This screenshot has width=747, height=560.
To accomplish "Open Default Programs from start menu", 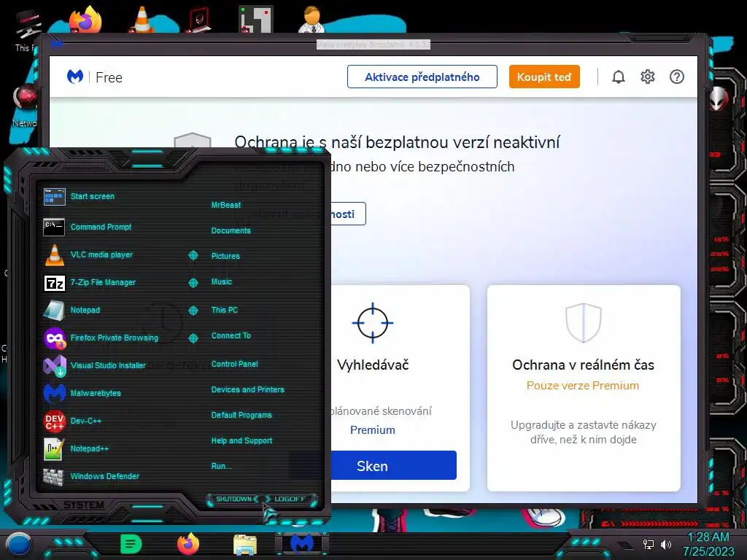I will 241,415.
